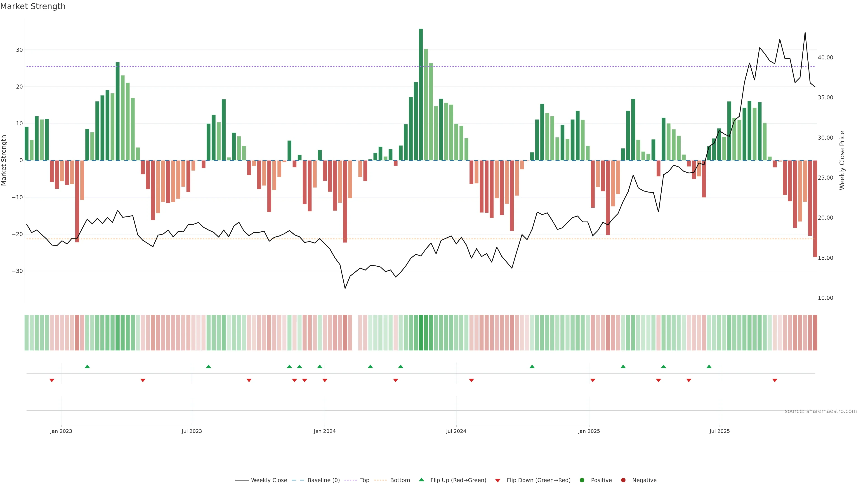This screenshot has width=868, height=488.
Task: Click the Market Strength chart title
Action: (x=33, y=6)
